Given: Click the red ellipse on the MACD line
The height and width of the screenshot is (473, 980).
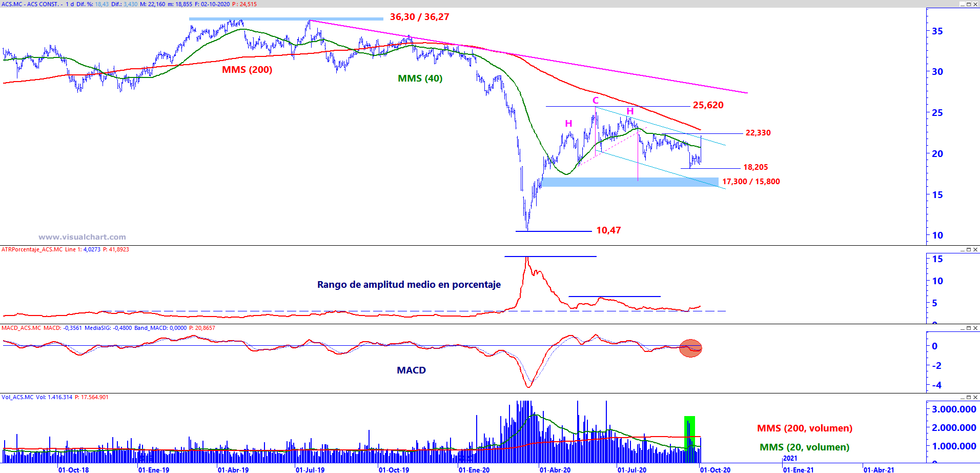Looking at the screenshot, I should pyautogui.click(x=690, y=348).
